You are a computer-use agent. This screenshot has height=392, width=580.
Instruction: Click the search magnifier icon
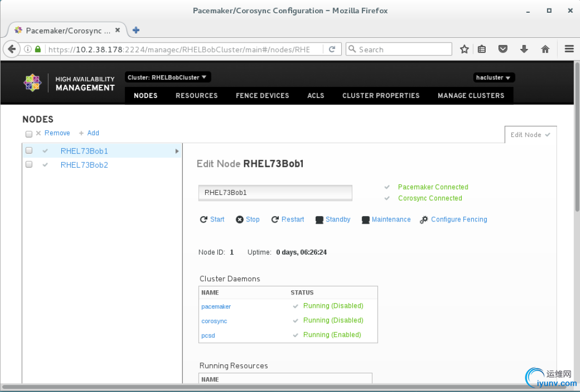[352, 49]
